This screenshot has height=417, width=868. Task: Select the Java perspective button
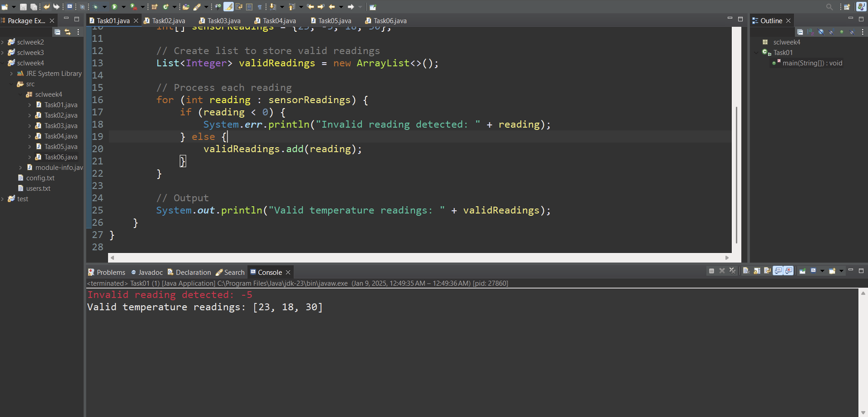[x=861, y=7]
